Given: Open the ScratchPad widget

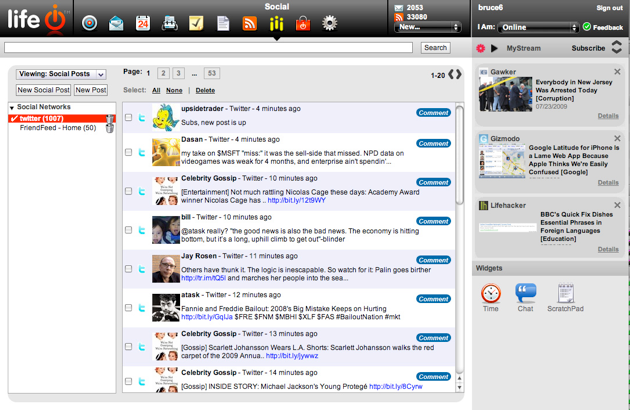Looking at the screenshot, I should (x=565, y=293).
